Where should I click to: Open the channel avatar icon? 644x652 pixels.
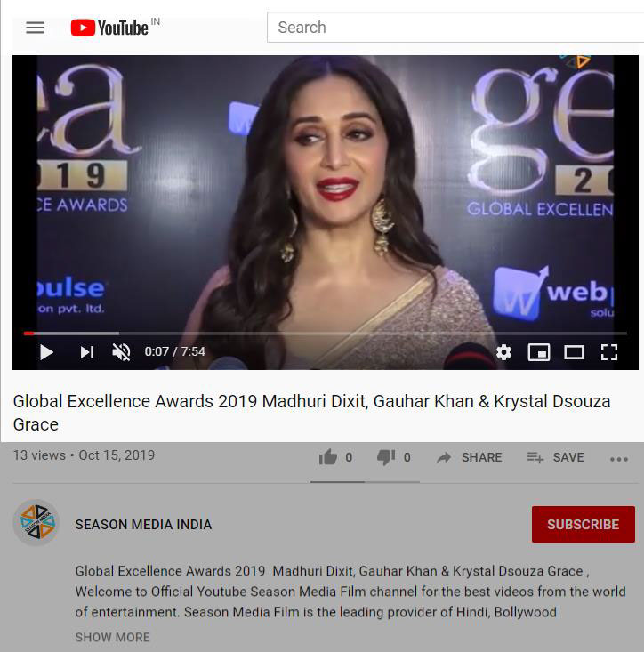pos(36,523)
